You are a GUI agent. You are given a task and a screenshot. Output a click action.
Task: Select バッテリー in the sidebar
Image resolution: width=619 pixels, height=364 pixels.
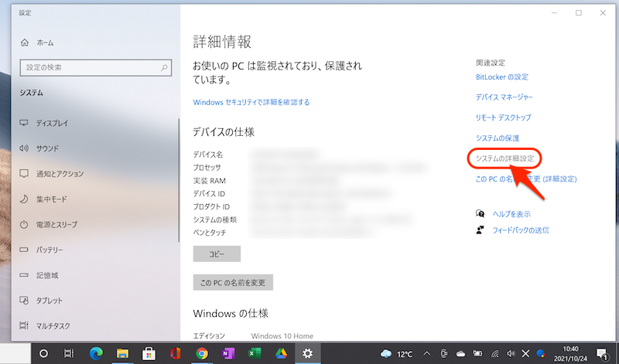[50, 250]
